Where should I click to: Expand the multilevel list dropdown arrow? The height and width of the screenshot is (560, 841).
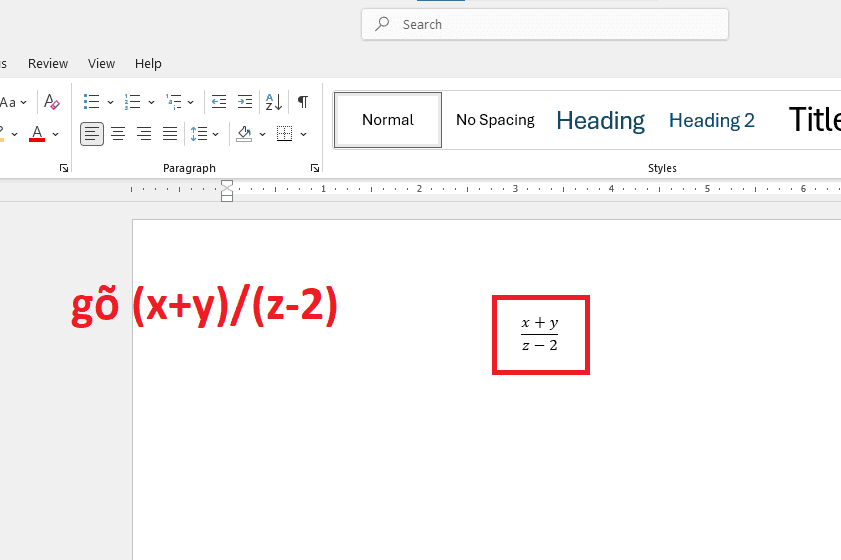(190, 102)
